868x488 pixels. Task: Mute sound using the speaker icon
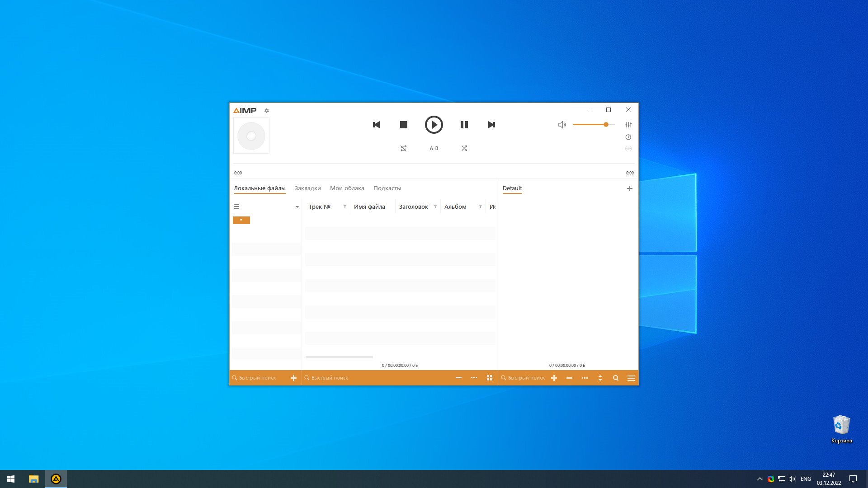coord(562,125)
